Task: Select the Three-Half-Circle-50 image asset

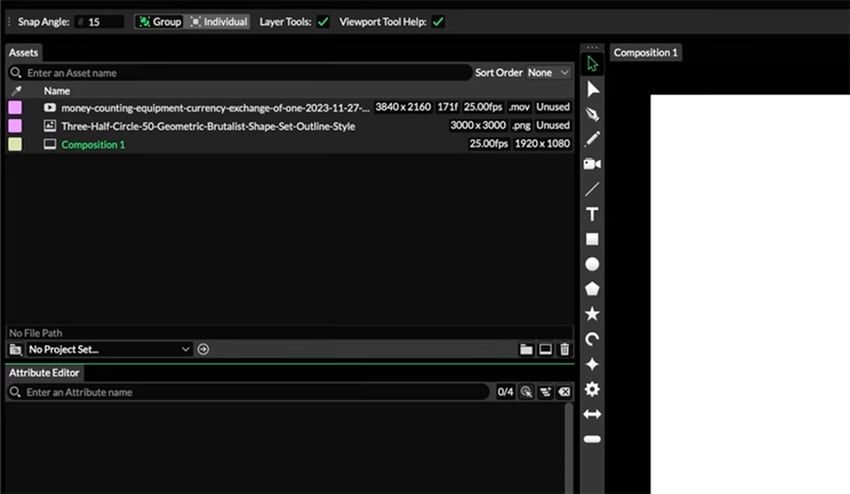Action: tap(289, 126)
